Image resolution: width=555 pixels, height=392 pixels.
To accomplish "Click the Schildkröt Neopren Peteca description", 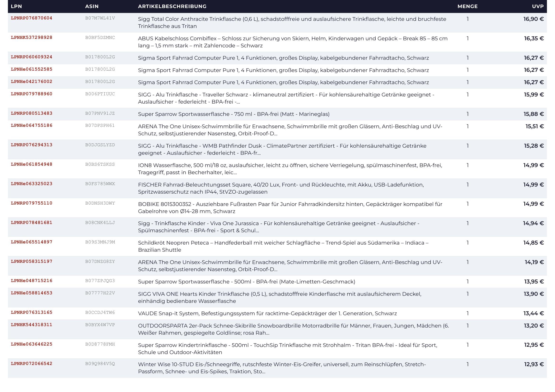I will click(283, 246).
